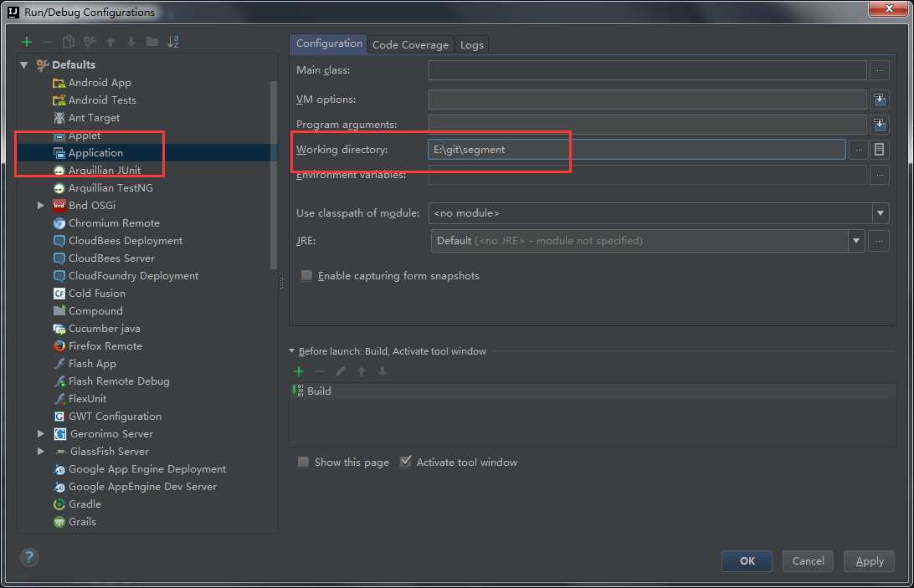Expand the Program arguments field editor
This screenshot has width=914, height=588.
880,125
